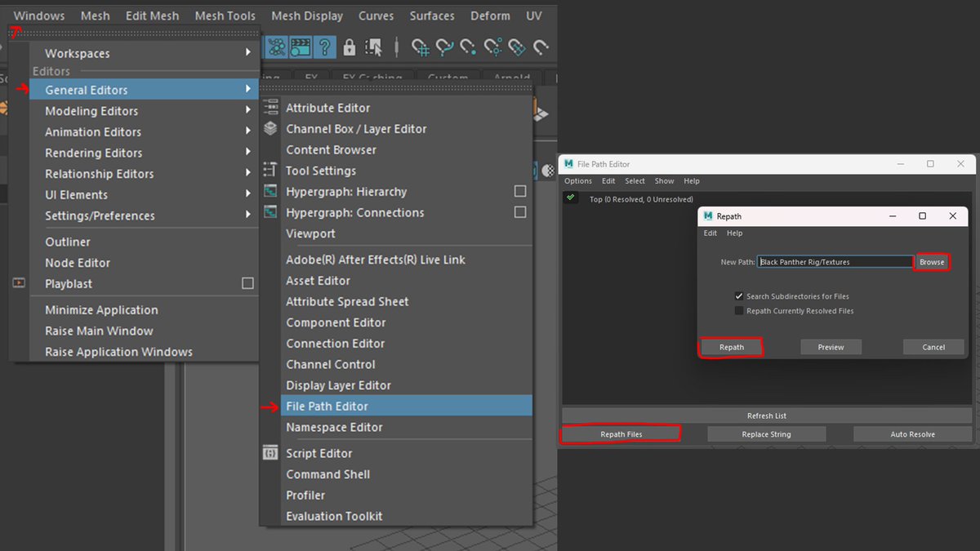Viewport: 980px width, 551px height.
Task: Click the Tool Settings icon in submenu
Action: coord(270,171)
